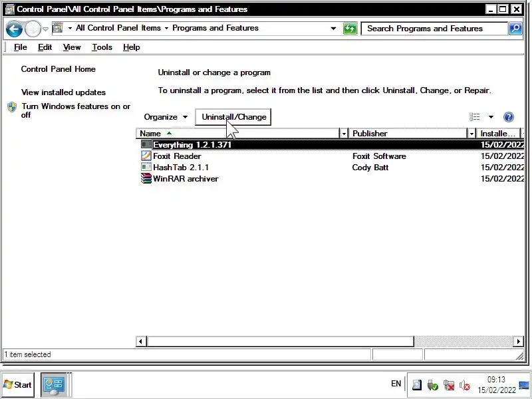Click the Windows features shield icon

tap(12, 107)
